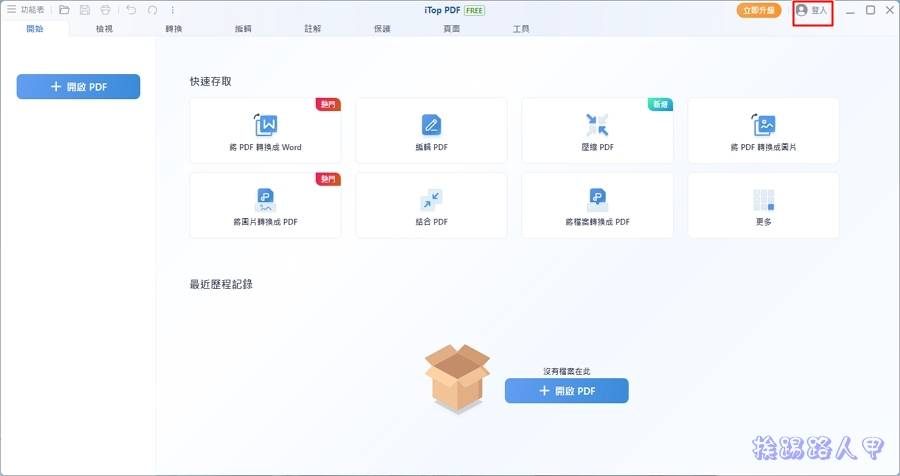Switch to the 檢視 tab

104,29
